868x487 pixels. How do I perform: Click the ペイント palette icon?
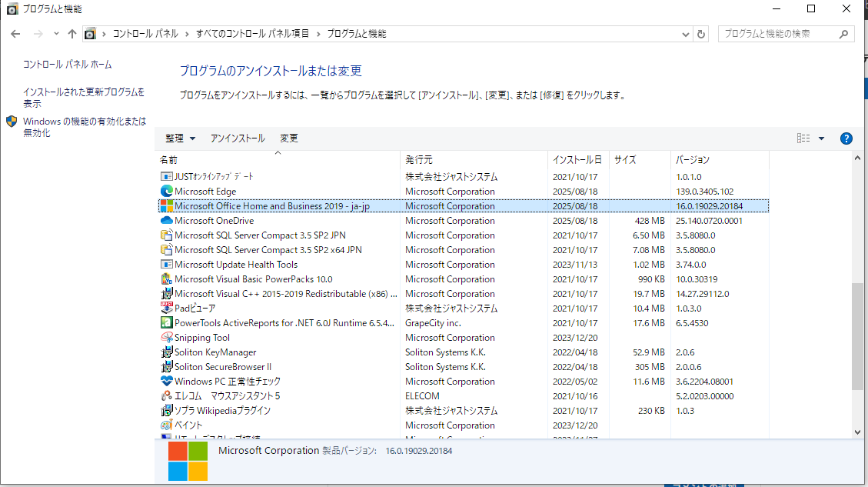click(x=166, y=425)
